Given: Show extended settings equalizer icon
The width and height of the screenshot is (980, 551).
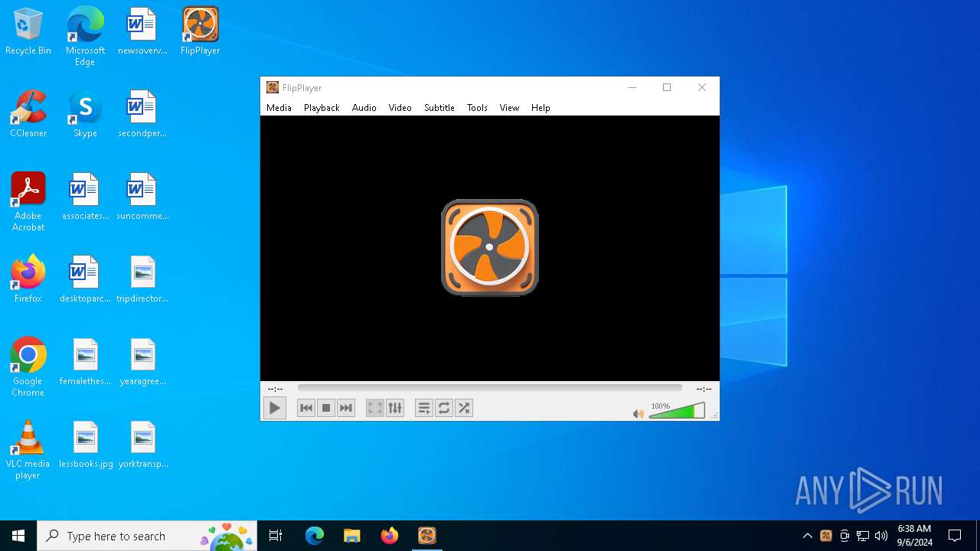Looking at the screenshot, I should [x=395, y=408].
